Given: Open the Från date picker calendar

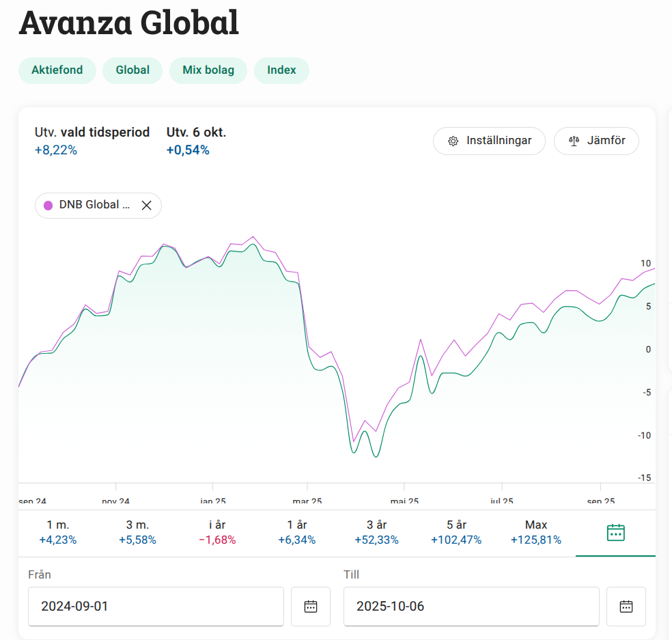Looking at the screenshot, I should [x=311, y=606].
